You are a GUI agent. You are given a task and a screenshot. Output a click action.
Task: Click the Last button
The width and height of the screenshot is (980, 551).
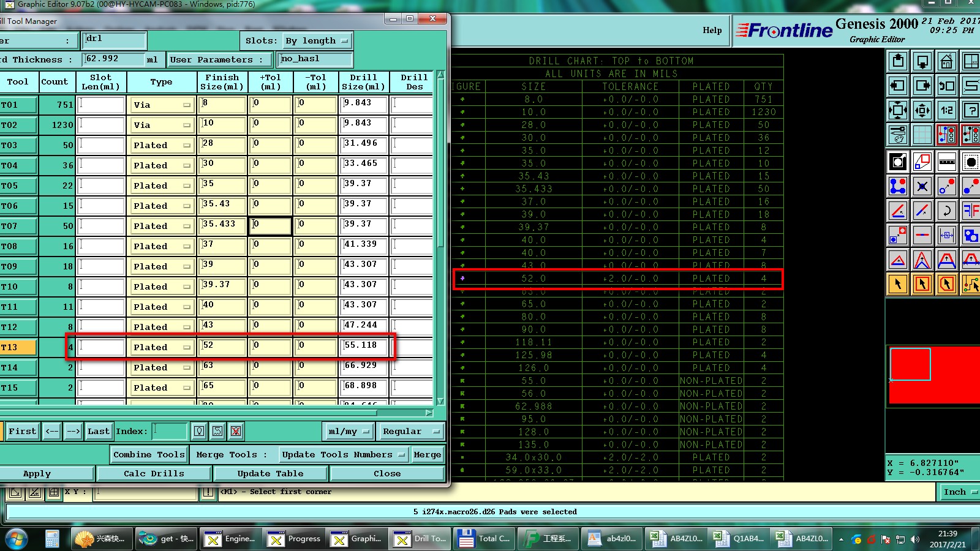98,432
